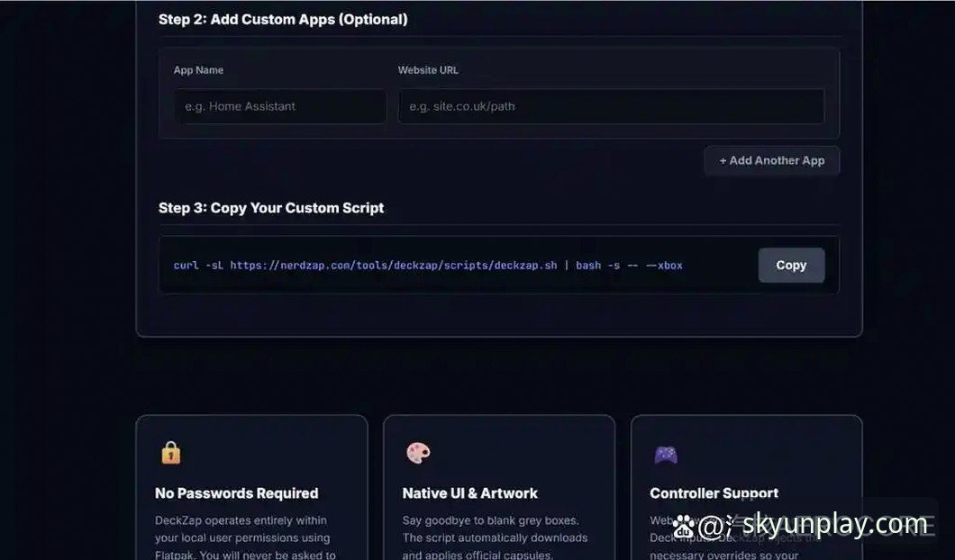
Task: Click the + Add Another App button
Action: coord(772,160)
